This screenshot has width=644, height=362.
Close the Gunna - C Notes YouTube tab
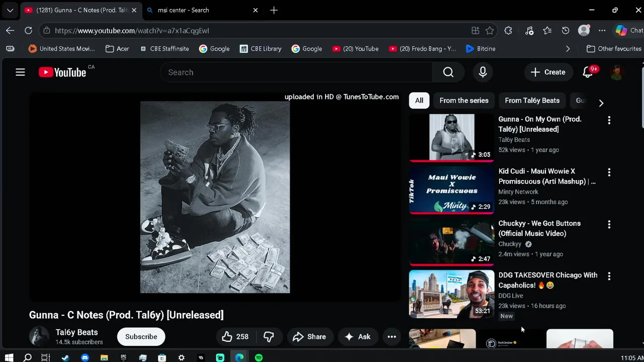[x=134, y=10]
